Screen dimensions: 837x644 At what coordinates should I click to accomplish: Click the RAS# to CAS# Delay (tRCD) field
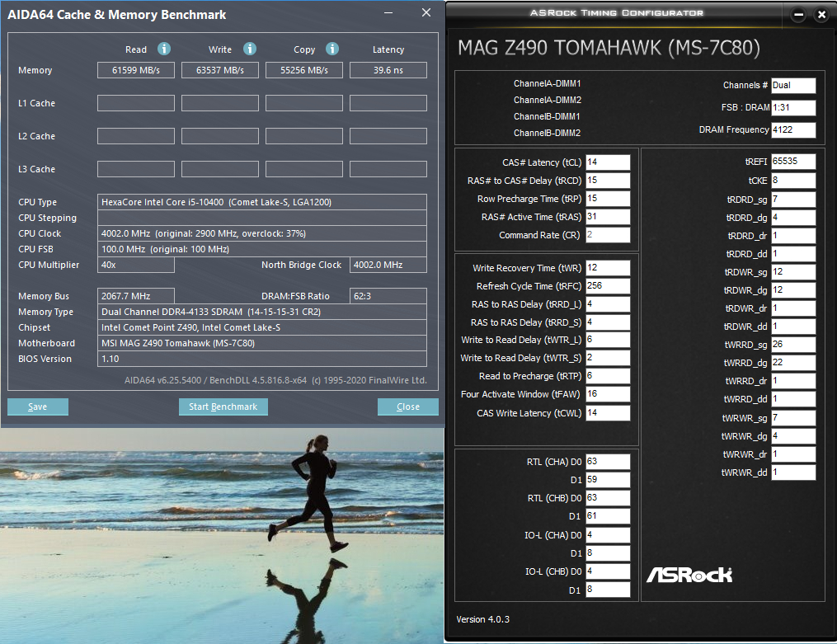(608, 181)
